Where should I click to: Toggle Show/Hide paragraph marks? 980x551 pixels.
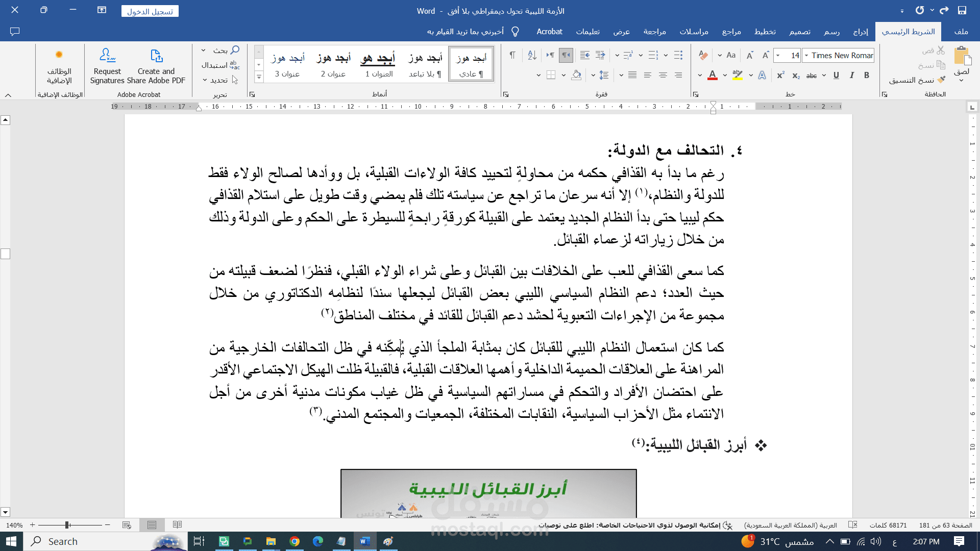click(x=512, y=55)
